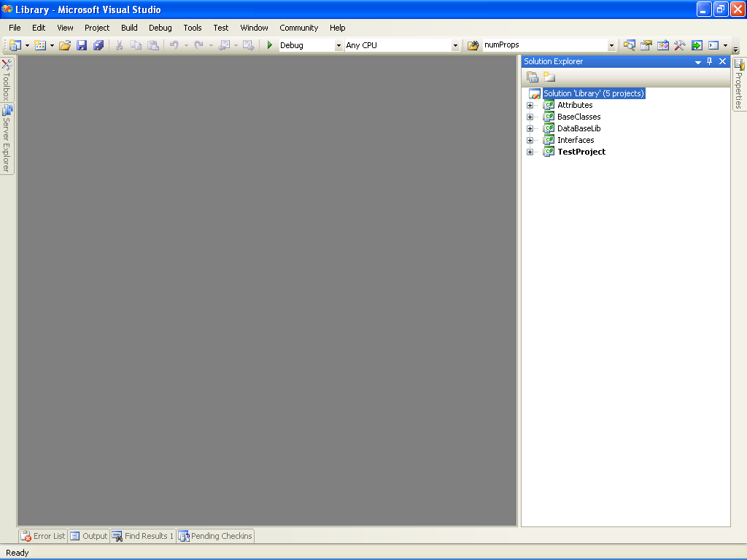Switch to the Error List tab

click(43, 536)
